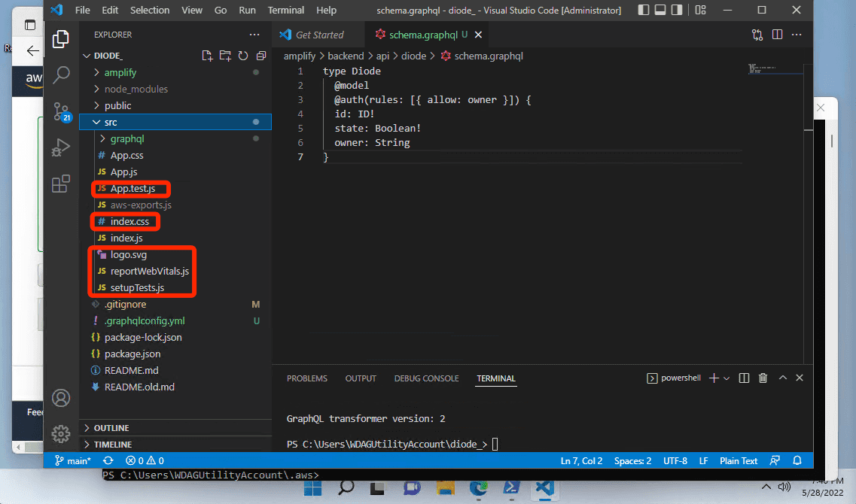Image resolution: width=856 pixels, height=504 pixels.
Task: Open Windows taskbar search
Action: pos(346,487)
